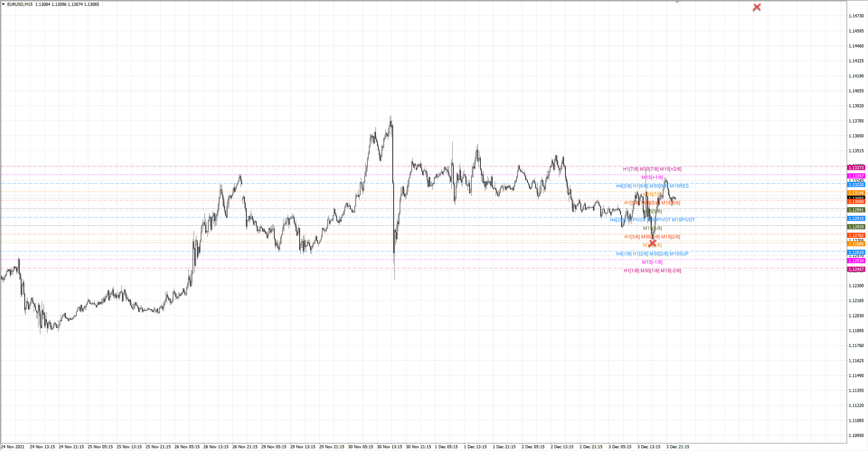Click the 3 Dec 21:15 time label

(x=678, y=447)
